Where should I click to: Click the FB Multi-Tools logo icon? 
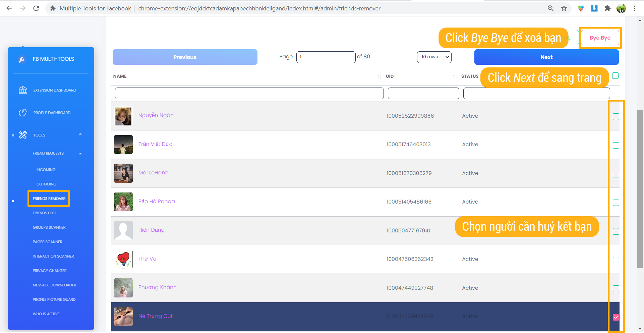point(22,59)
